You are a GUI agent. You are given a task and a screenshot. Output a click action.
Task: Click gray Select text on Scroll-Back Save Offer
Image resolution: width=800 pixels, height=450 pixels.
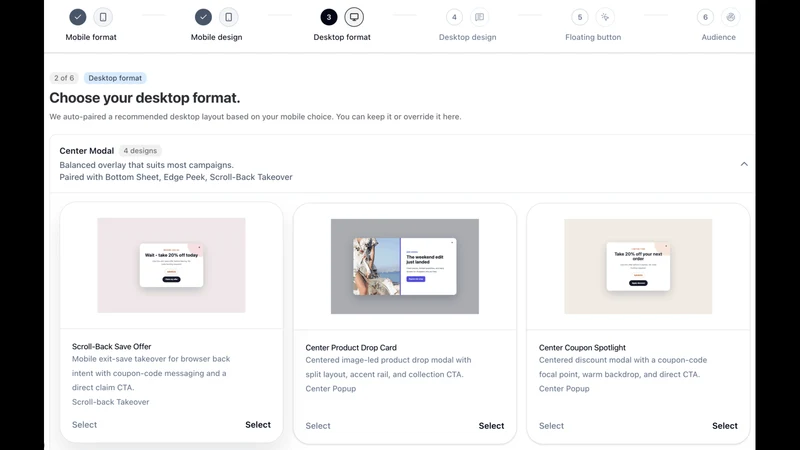point(84,424)
